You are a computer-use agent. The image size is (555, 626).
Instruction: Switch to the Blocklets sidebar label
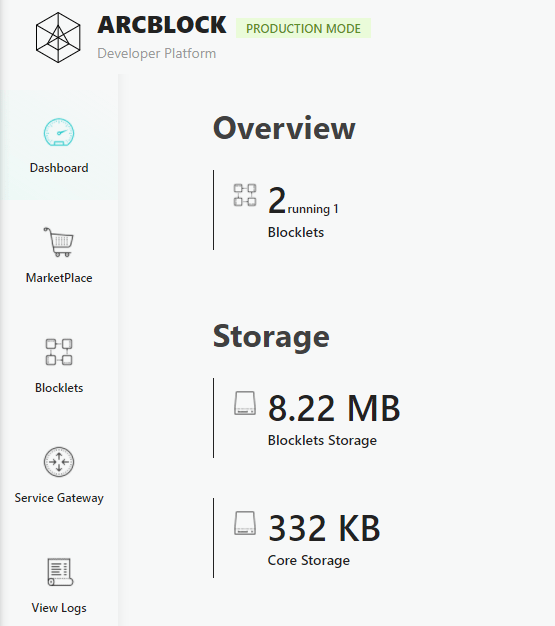[x=59, y=388]
